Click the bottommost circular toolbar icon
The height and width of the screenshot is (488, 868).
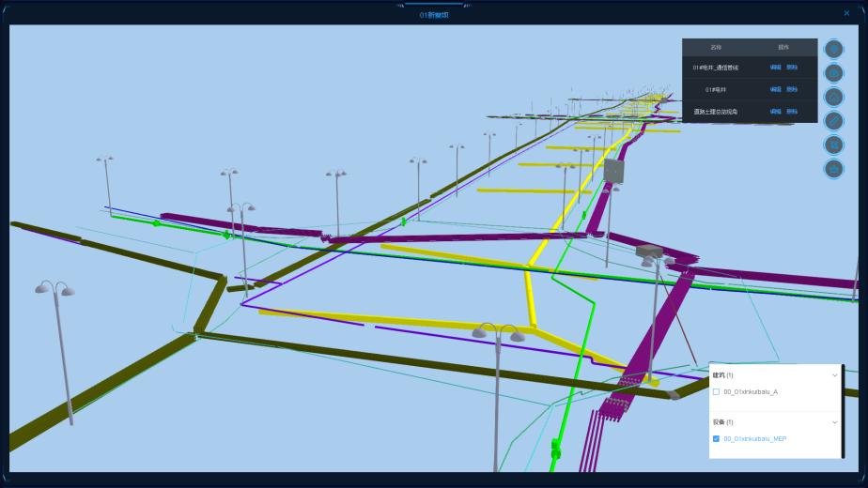(x=833, y=169)
